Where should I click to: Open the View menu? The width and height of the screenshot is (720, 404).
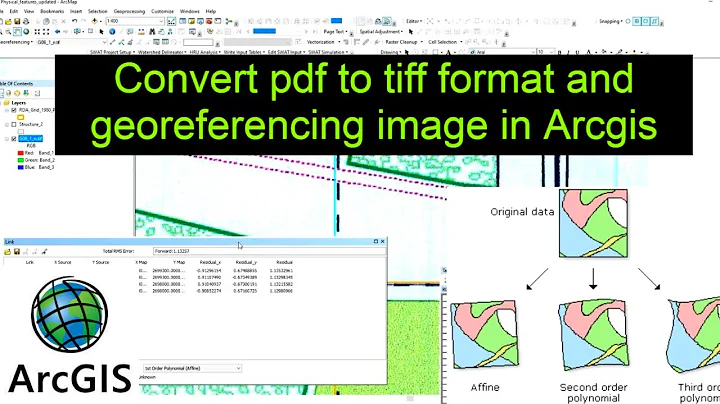[x=29, y=11]
